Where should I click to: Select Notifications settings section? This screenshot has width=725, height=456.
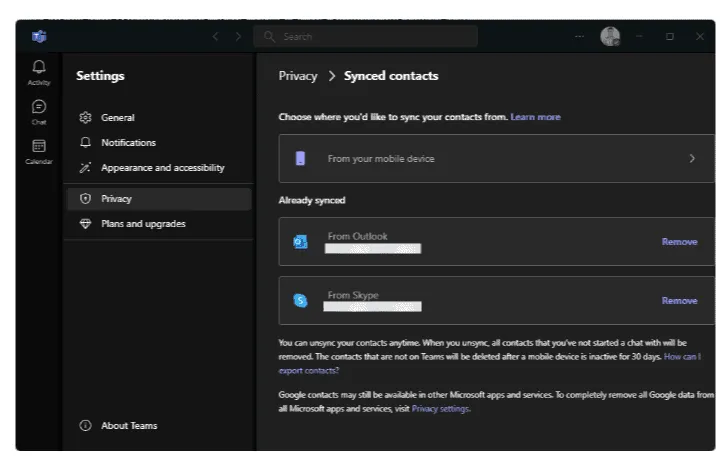(128, 143)
